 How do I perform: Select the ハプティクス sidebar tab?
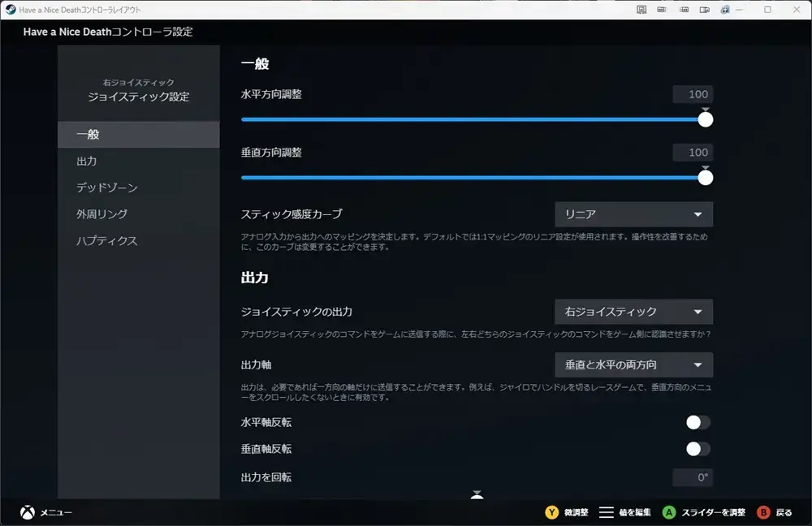tap(138, 241)
